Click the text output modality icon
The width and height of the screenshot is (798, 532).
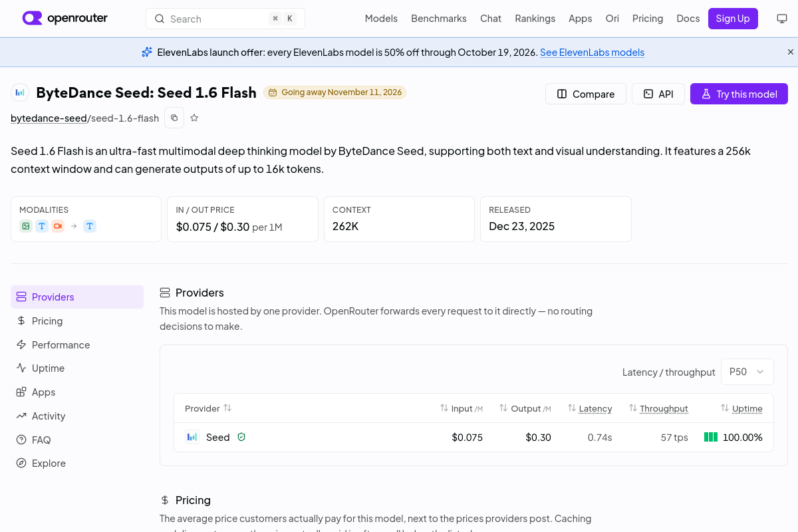click(x=90, y=226)
